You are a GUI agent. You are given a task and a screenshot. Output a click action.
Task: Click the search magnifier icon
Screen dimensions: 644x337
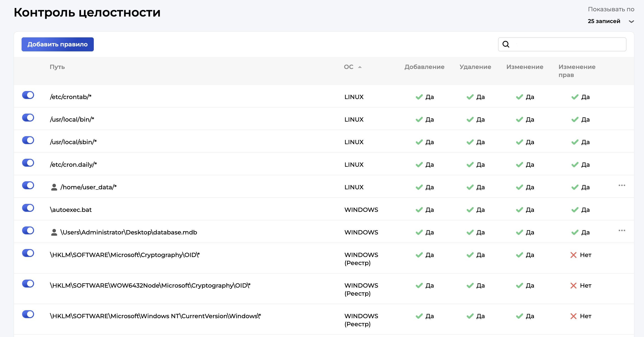(x=506, y=44)
